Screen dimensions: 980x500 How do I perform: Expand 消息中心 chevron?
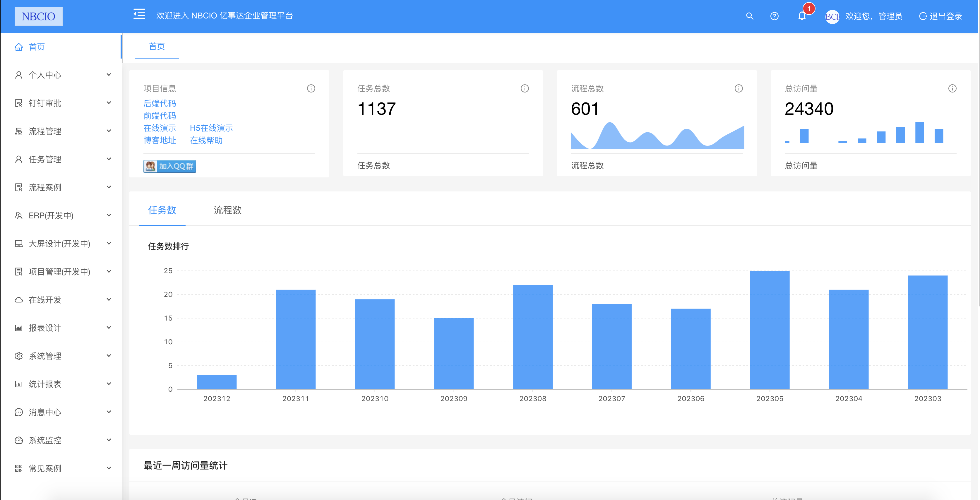point(109,412)
